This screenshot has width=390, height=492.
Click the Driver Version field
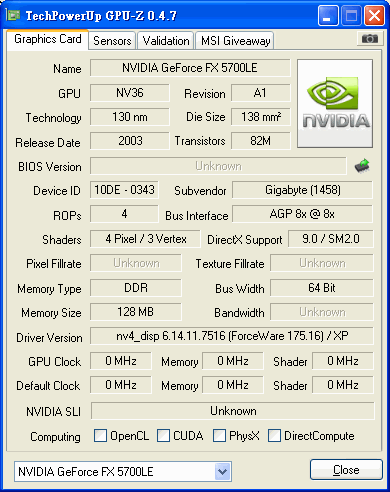click(232, 336)
